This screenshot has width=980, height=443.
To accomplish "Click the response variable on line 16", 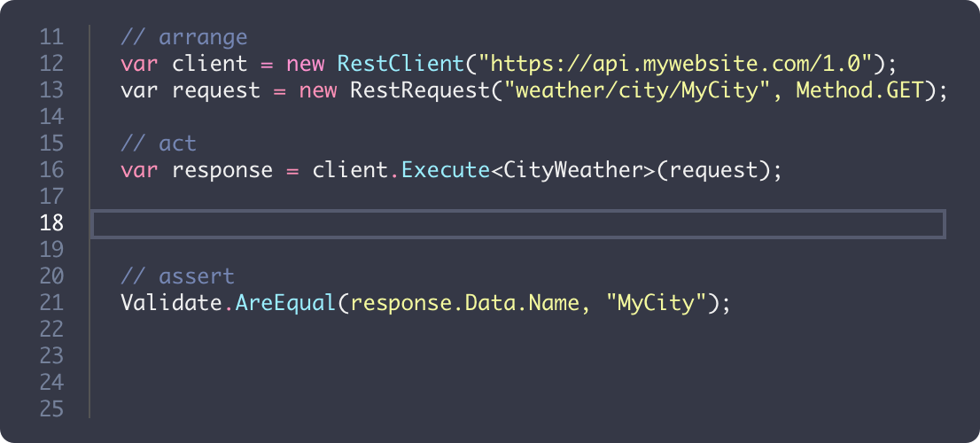I will 222,170.
